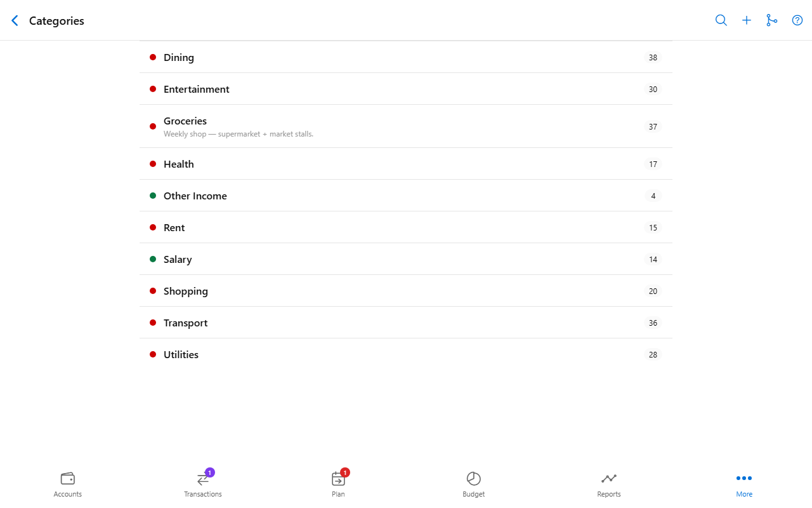Viewport: 812px width, 508px height.
Task: Switch to the Transactions tab
Action: pos(203,485)
